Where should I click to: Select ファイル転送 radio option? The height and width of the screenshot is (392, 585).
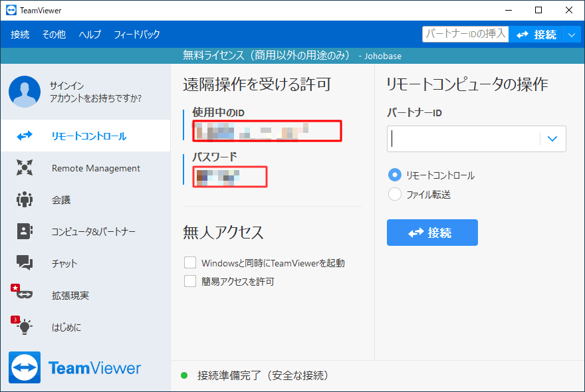395,194
